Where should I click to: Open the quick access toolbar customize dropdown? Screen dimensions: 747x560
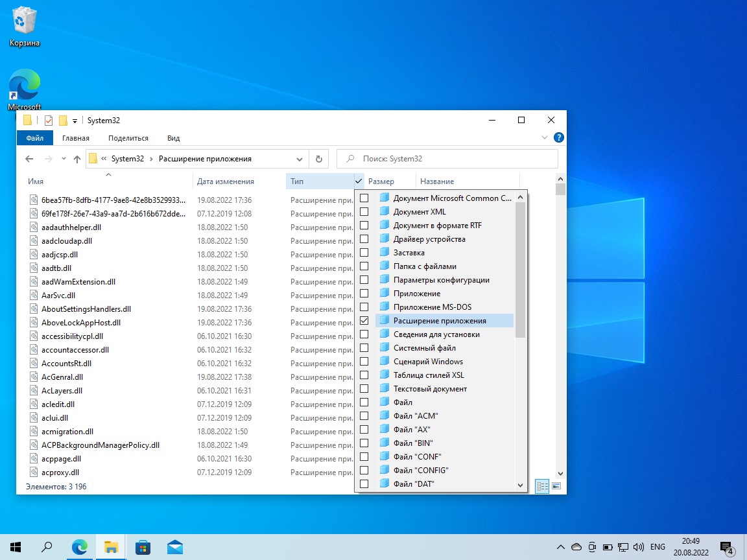(75, 121)
